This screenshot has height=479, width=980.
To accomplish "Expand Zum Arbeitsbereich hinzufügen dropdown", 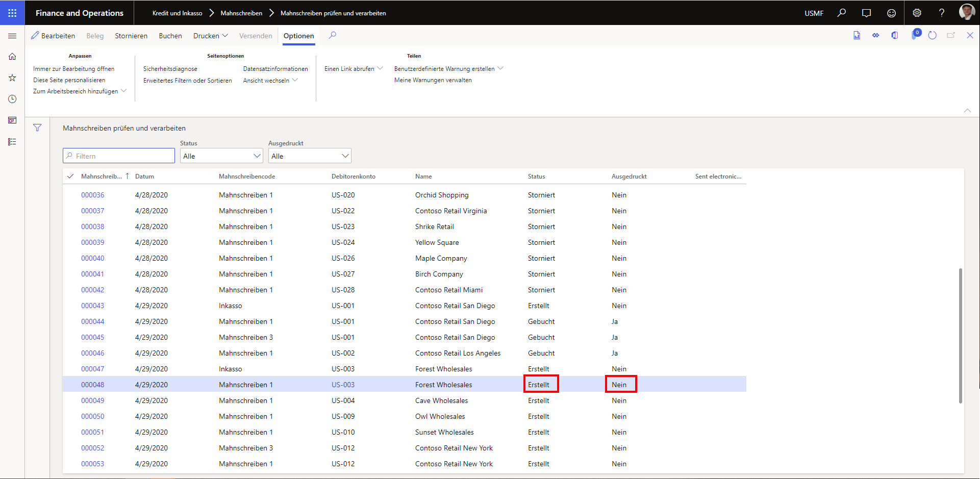I will 80,91.
